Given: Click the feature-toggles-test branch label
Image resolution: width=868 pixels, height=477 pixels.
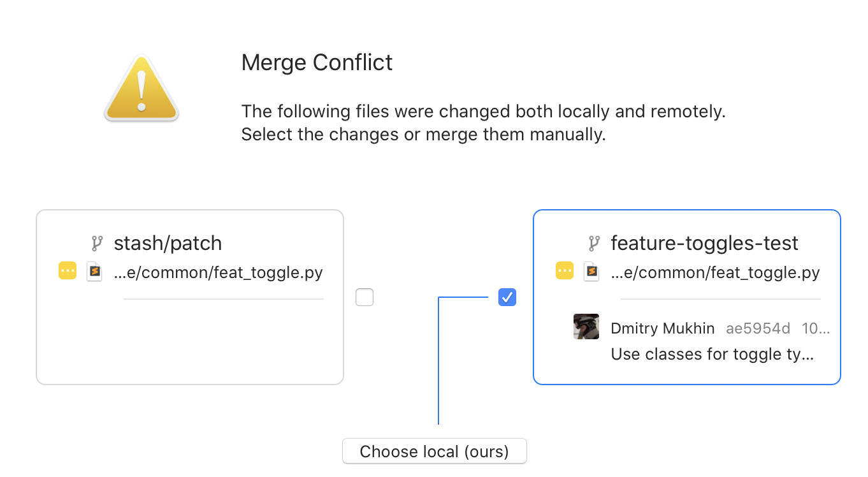Looking at the screenshot, I should coord(704,243).
